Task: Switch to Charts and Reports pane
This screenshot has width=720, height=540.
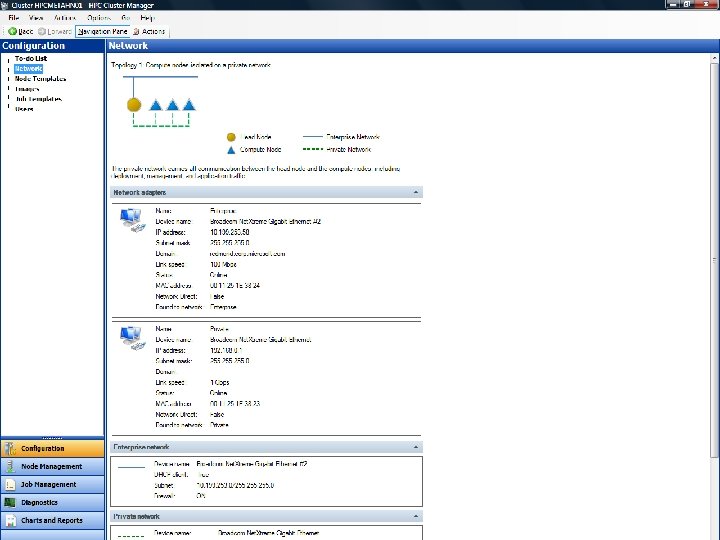Action: (52, 520)
